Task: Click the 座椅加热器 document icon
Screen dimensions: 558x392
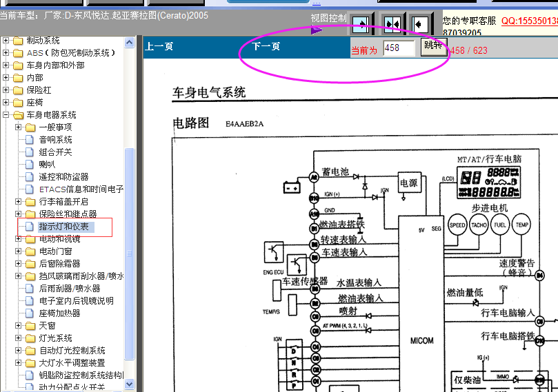Action: pos(30,313)
